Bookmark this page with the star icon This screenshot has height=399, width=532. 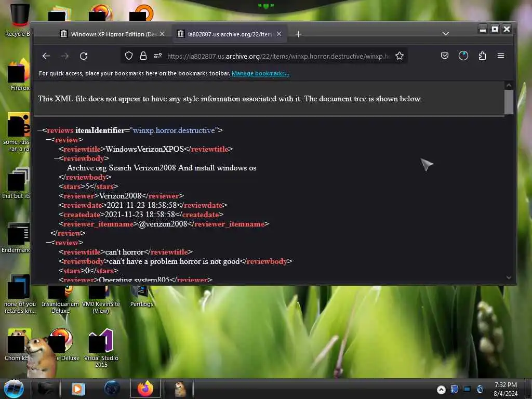click(400, 56)
